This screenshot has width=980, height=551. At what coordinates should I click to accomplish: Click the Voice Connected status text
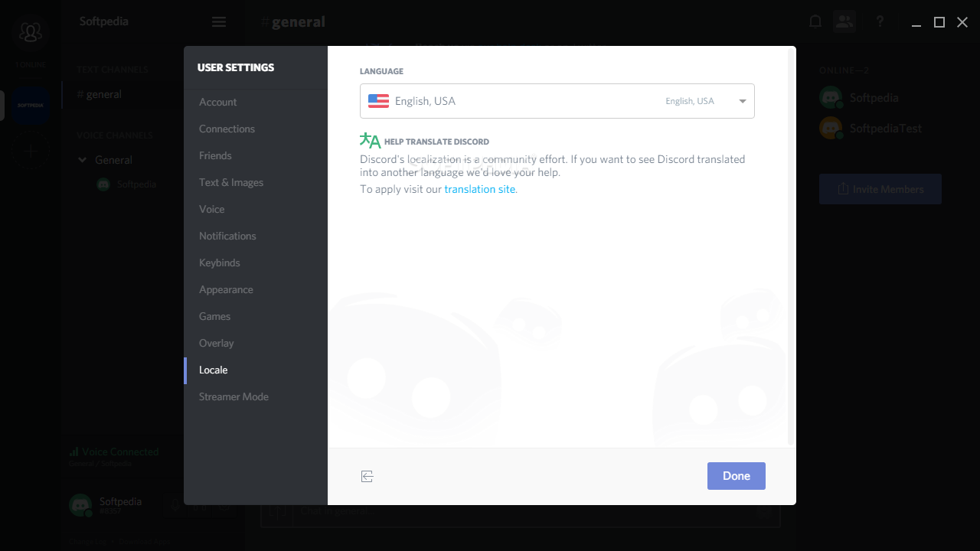pos(120,452)
